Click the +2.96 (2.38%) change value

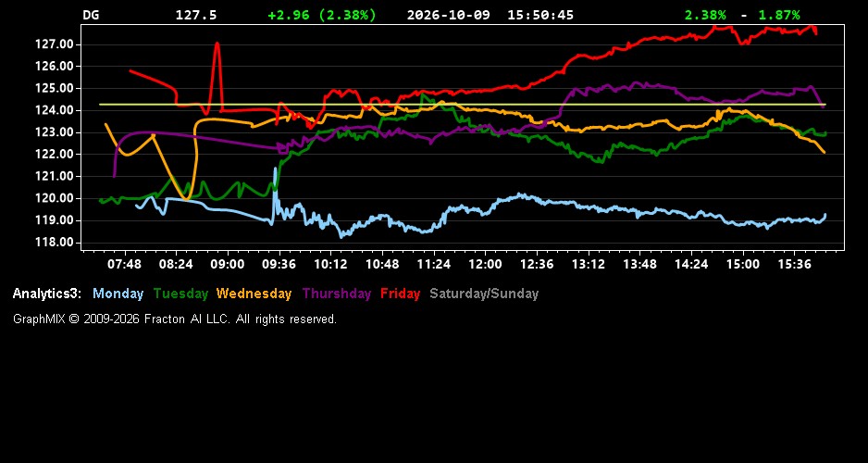322,15
